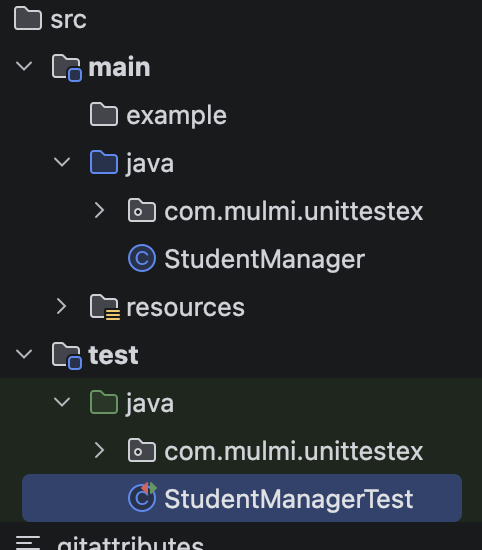Select the StudentManager file label
Image resolution: width=482 pixels, height=550 pixels.
265,259
